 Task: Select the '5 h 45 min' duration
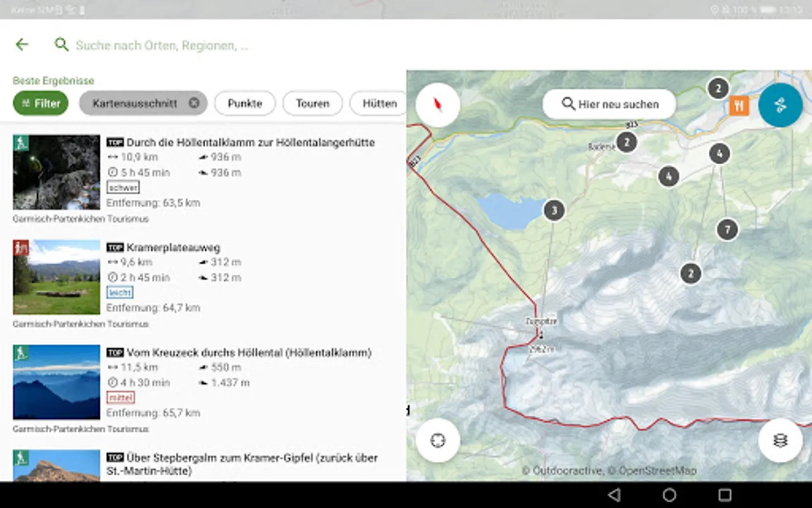(x=145, y=173)
